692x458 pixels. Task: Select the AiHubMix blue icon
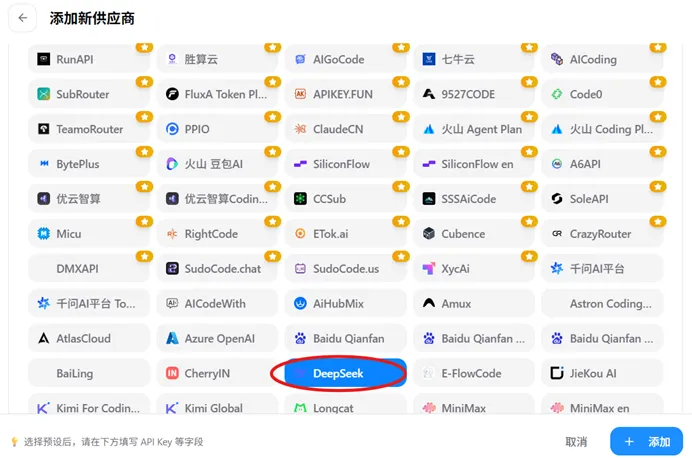300,304
